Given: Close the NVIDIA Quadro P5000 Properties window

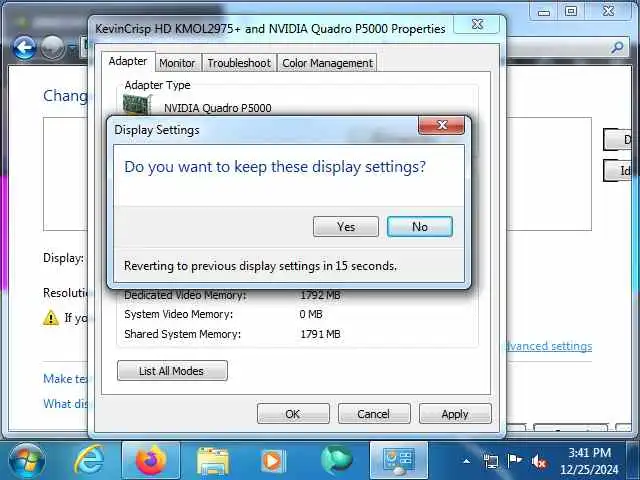Looking at the screenshot, I should [476, 24].
